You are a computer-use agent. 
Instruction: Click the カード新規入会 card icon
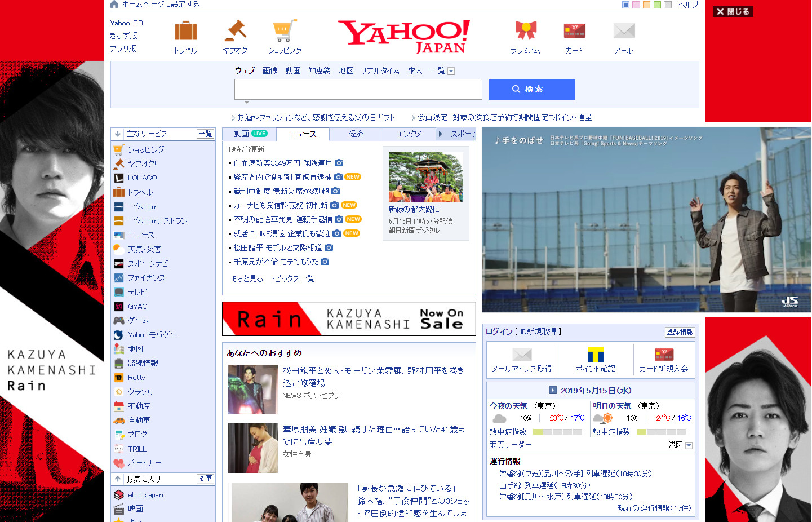click(x=664, y=354)
